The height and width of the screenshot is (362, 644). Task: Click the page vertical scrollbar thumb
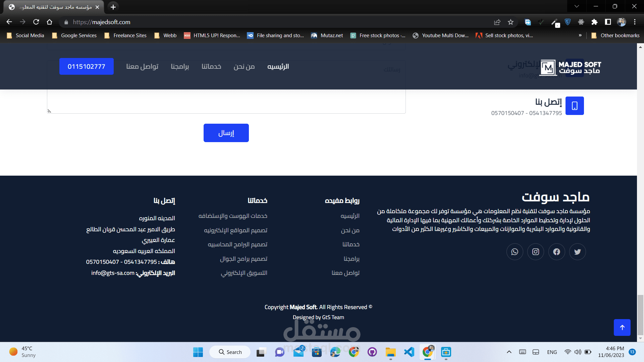640,314
